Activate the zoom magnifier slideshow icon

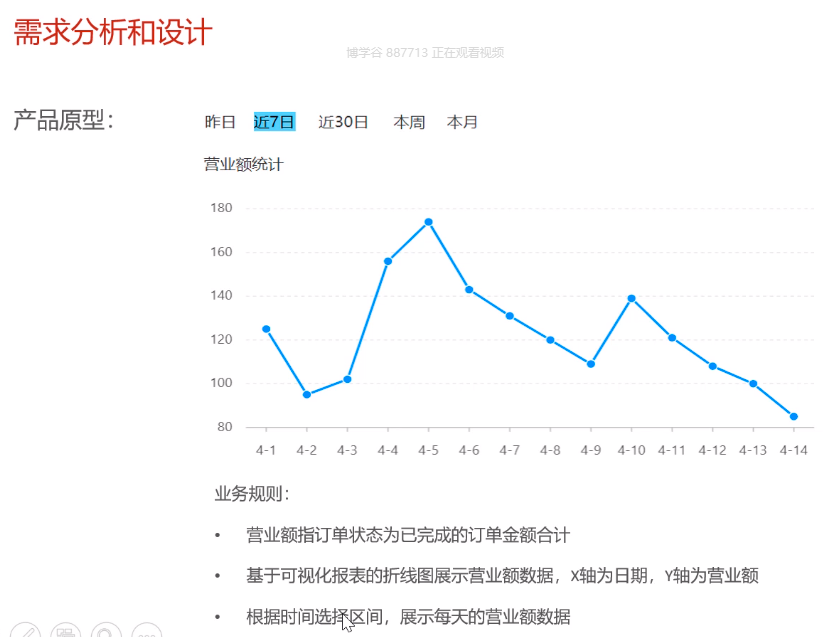[106, 630]
